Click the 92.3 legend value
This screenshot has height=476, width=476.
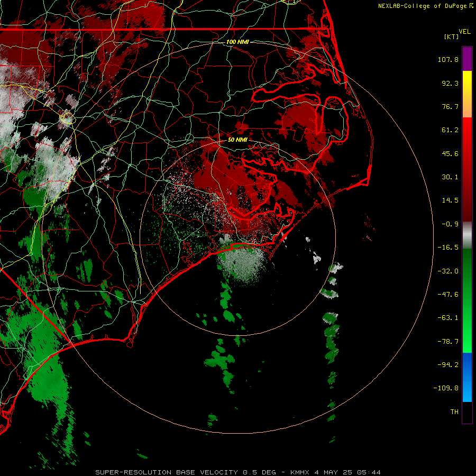point(450,83)
